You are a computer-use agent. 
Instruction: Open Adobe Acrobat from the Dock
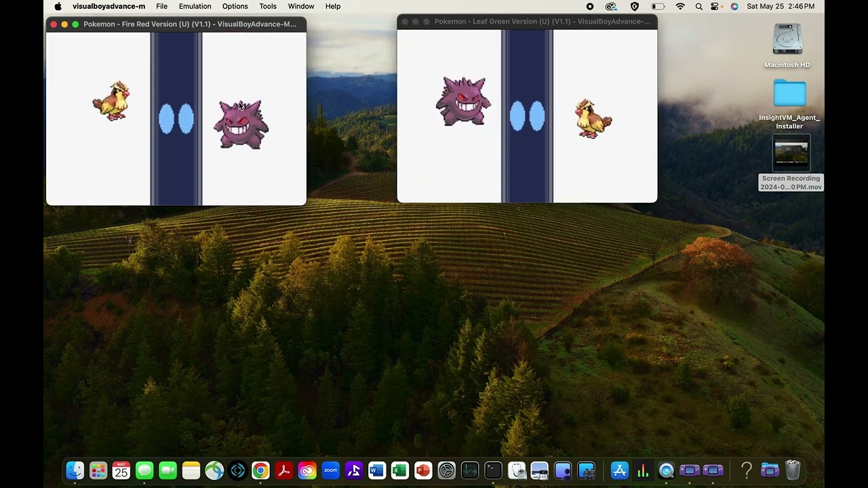point(283,470)
